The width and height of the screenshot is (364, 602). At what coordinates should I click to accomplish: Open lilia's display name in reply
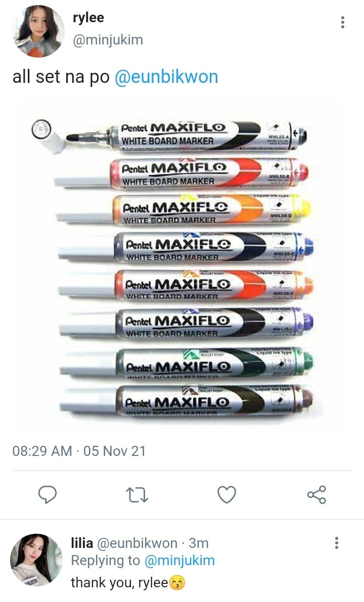[x=82, y=543]
